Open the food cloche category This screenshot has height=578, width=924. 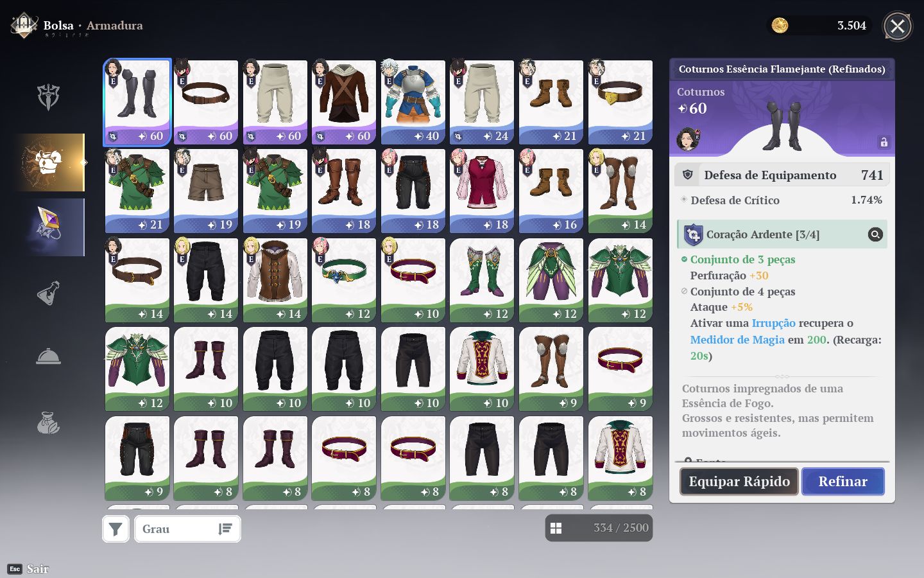coord(48,356)
